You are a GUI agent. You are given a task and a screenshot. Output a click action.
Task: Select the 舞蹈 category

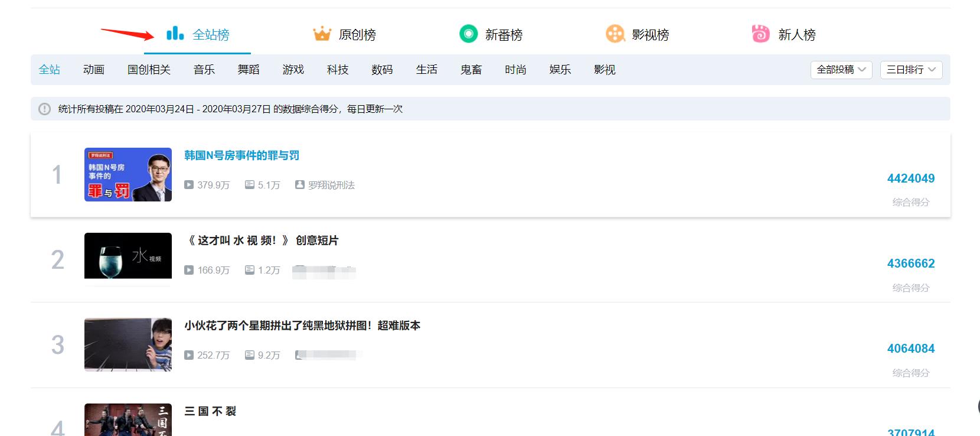(249, 70)
